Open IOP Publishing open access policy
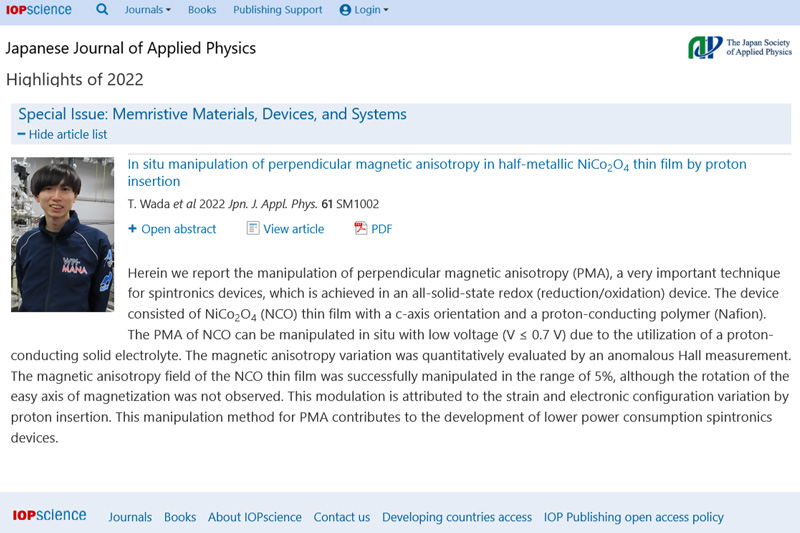 click(633, 517)
